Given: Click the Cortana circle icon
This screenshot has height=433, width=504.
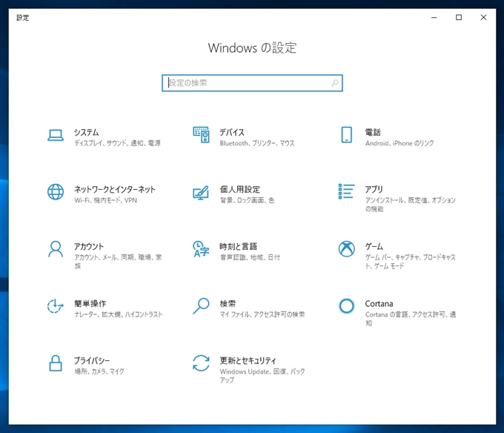Looking at the screenshot, I should coord(347,306).
